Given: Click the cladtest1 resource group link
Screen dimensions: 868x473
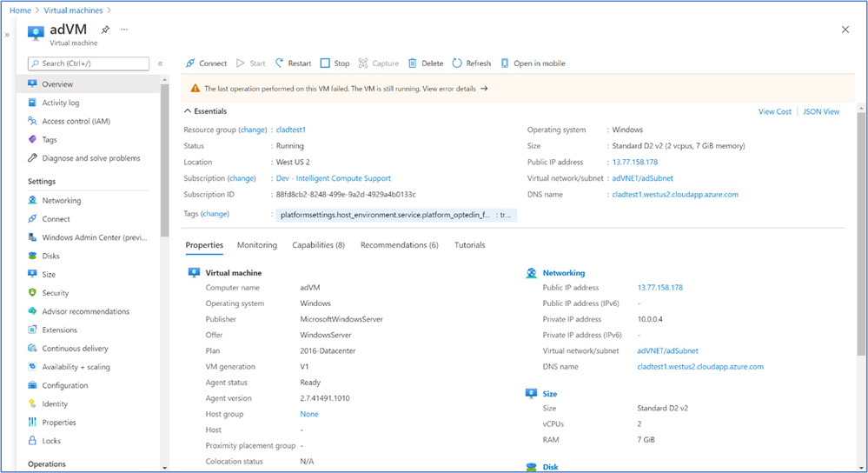Looking at the screenshot, I should [290, 130].
